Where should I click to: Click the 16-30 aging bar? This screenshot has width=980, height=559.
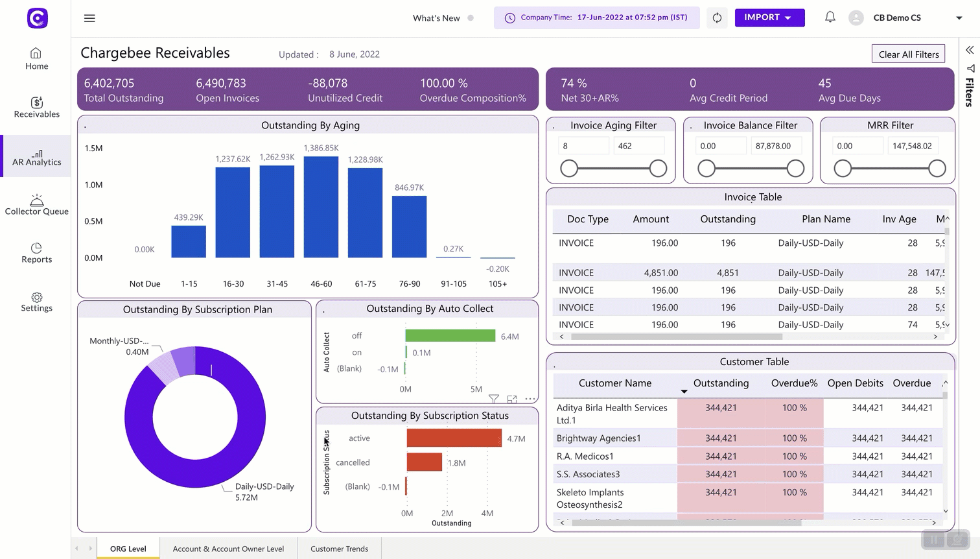(x=233, y=212)
